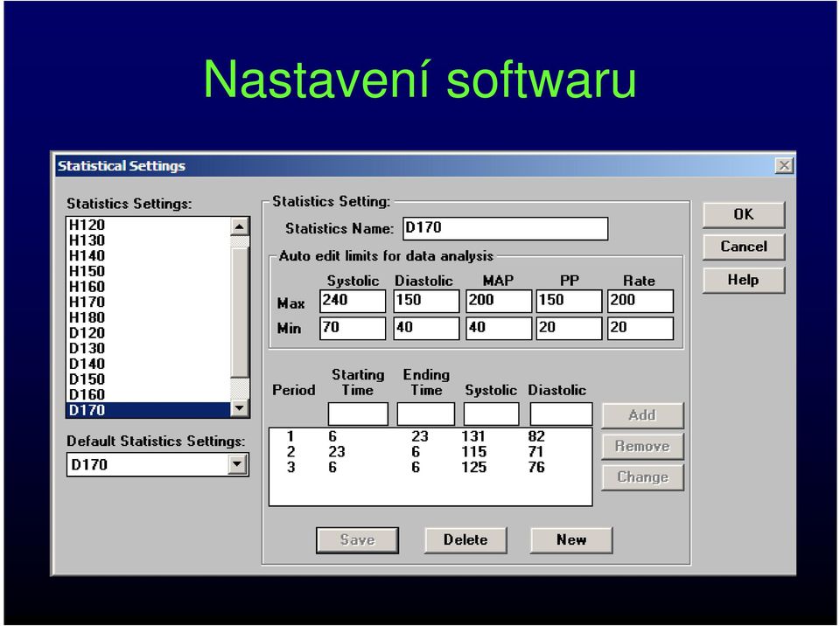Select H150 in statistics list
The height and width of the screenshot is (626, 840).
pyautogui.click(x=149, y=272)
